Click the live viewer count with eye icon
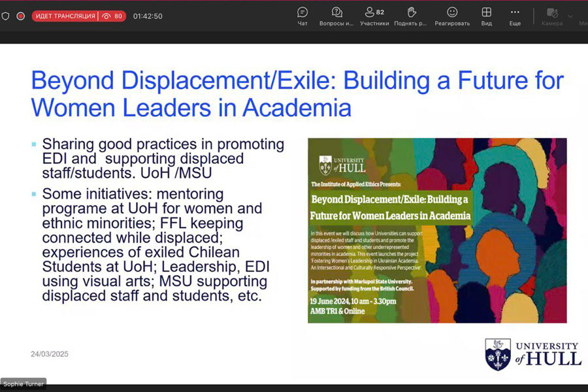 coord(112,16)
